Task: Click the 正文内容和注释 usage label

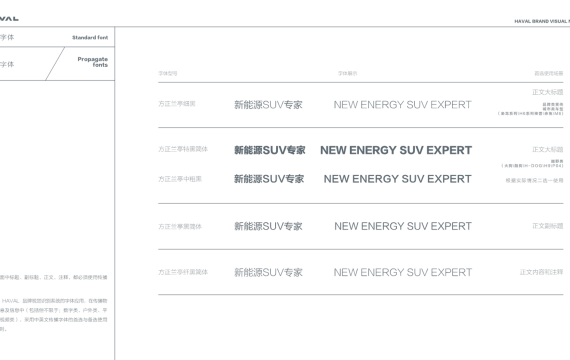Action: 541,272
